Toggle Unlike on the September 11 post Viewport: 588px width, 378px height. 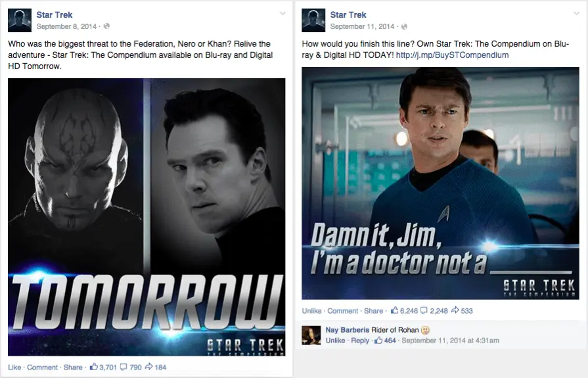coord(311,311)
